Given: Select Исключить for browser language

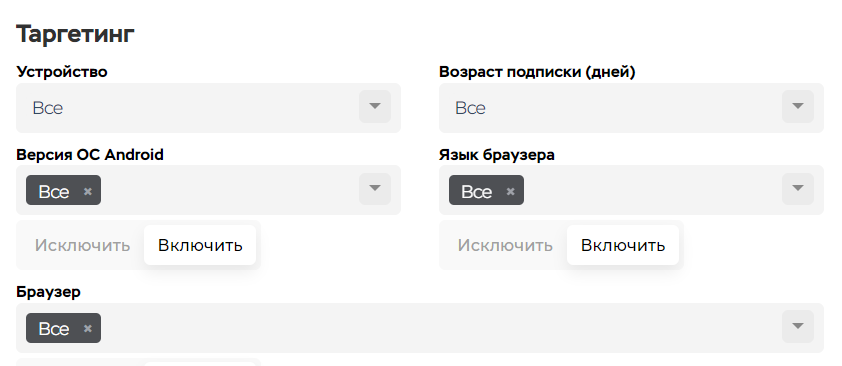Looking at the screenshot, I should [505, 245].
